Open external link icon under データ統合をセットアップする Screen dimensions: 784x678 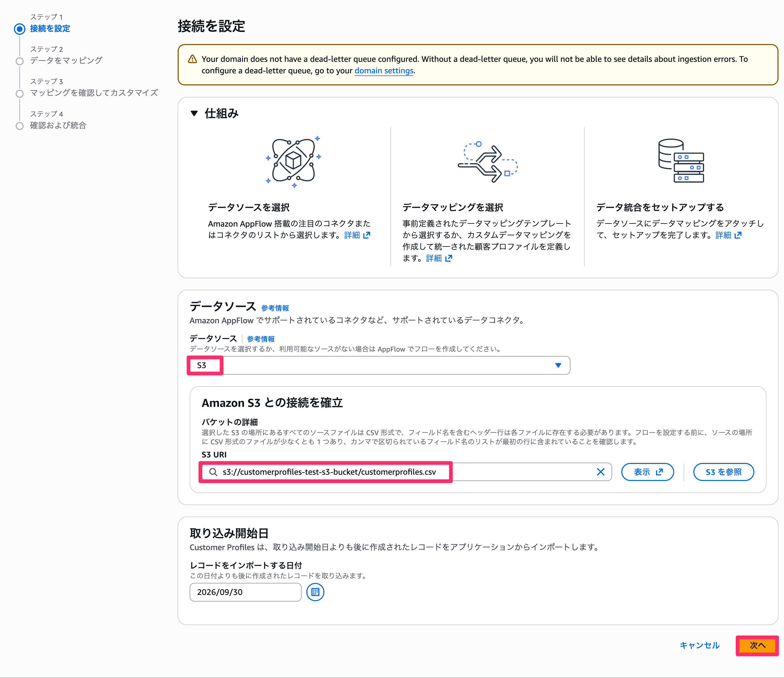click(x=737, y=235)
